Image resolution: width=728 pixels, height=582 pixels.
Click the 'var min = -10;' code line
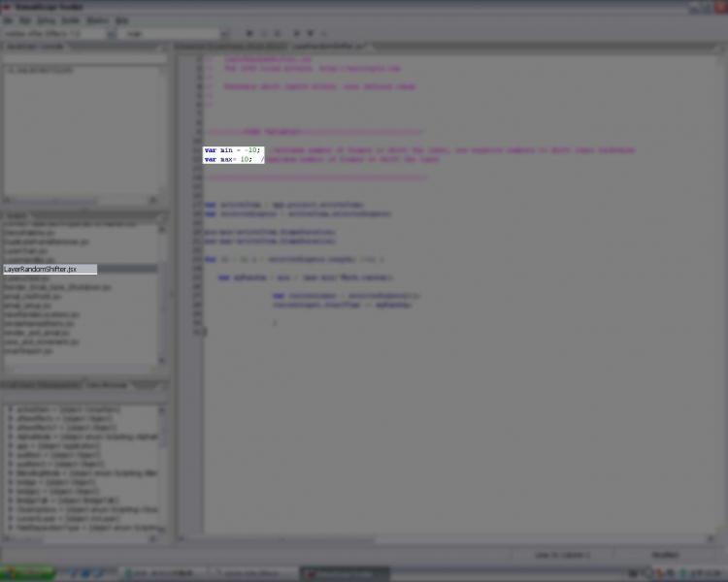[233, 150]
